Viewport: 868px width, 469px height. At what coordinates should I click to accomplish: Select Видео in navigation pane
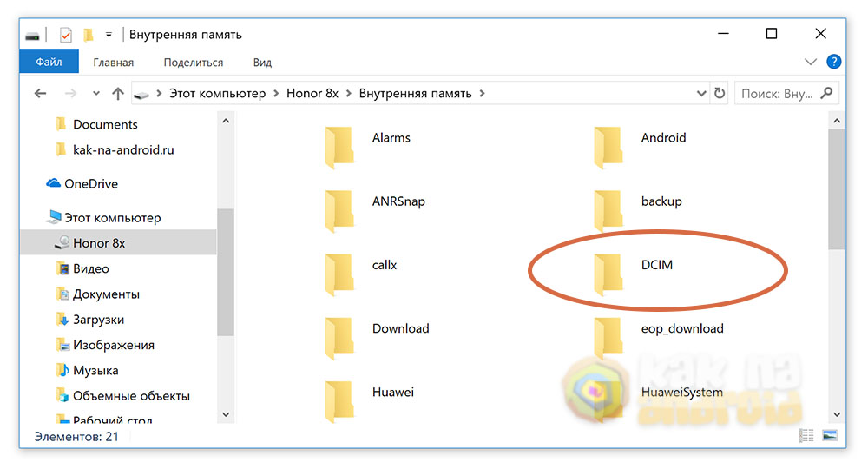[x=91, y=268]
